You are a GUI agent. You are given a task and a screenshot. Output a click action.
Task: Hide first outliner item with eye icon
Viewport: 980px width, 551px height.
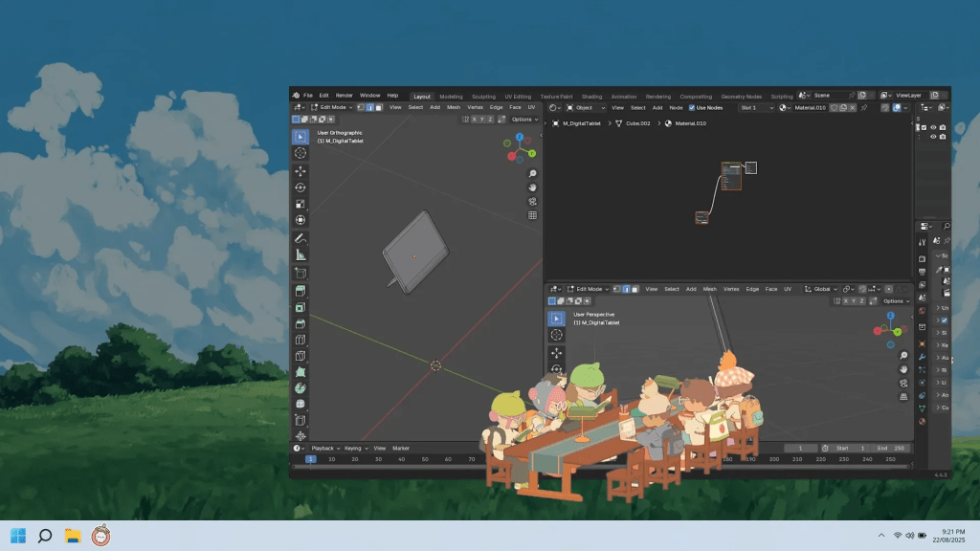(933, 127)
